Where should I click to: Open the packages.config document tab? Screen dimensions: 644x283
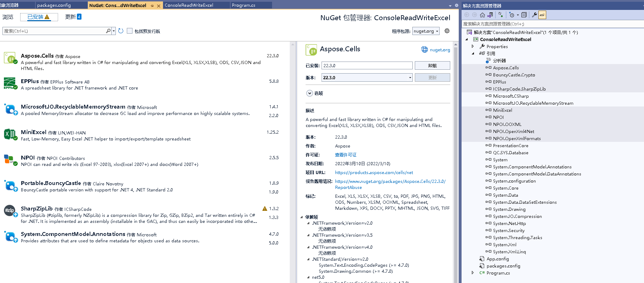(x=61, y=5)
